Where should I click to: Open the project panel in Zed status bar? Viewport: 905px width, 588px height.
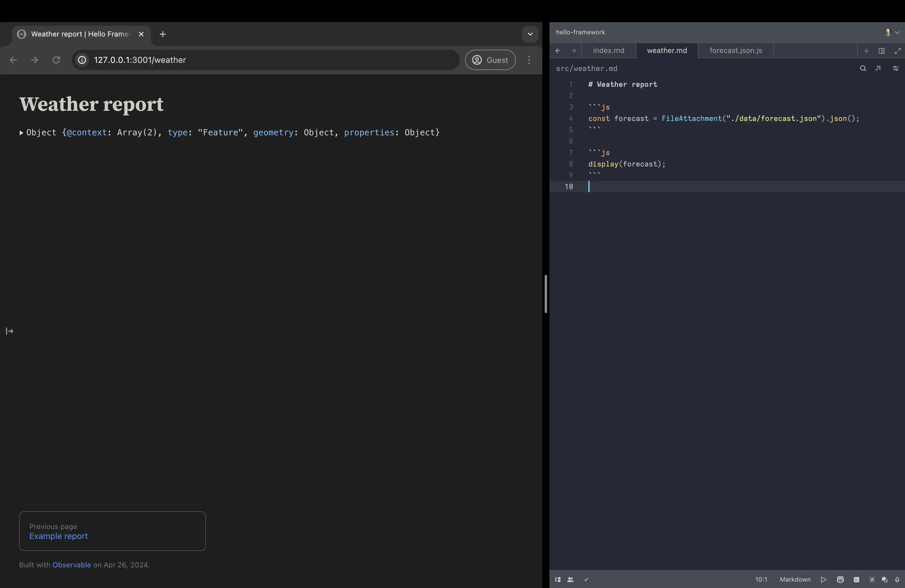[558, 580]
